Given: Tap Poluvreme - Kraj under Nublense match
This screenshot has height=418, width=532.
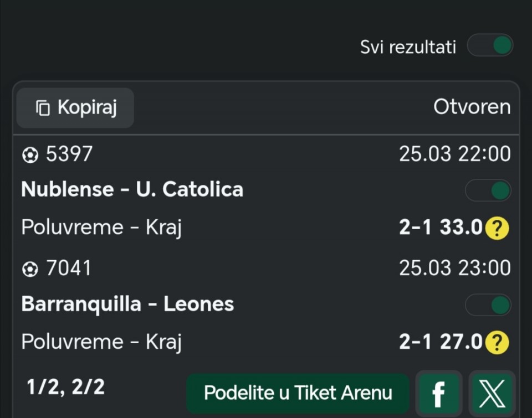Looking at the screenshot, I should [x=101, y=228].
